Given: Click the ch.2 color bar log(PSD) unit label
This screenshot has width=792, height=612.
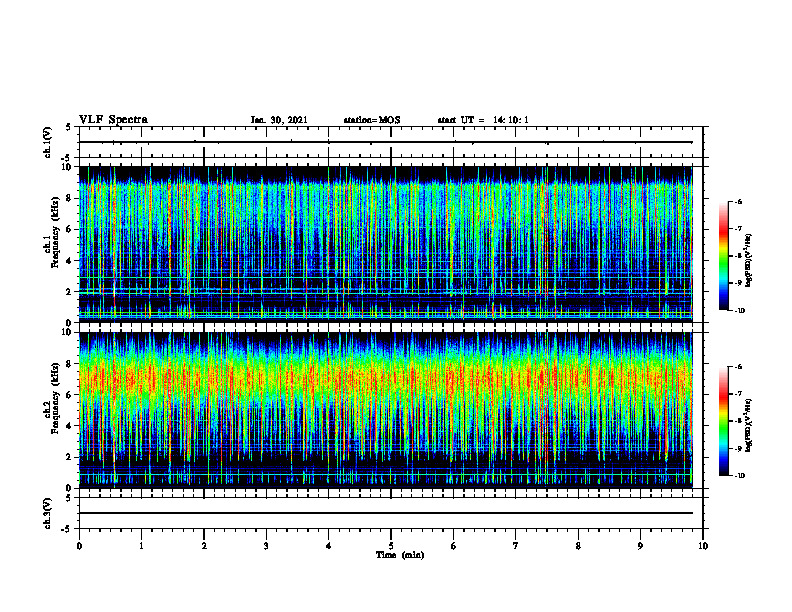Looking at the screenshot, I should coord(749,426).
